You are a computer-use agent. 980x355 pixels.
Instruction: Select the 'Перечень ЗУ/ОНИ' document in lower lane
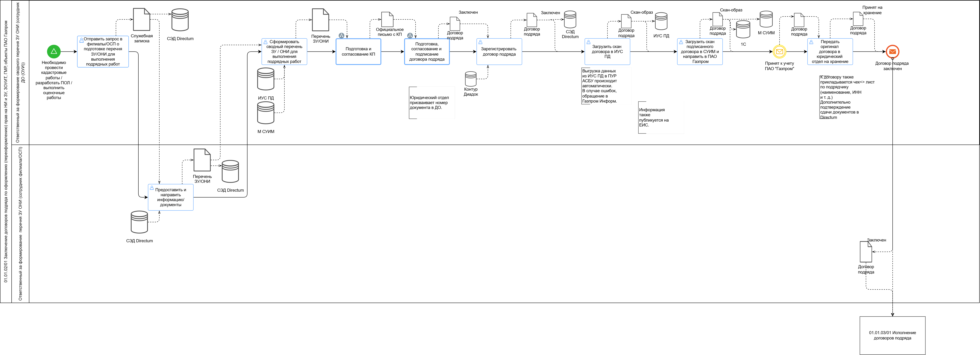click(x=202, y=160)
